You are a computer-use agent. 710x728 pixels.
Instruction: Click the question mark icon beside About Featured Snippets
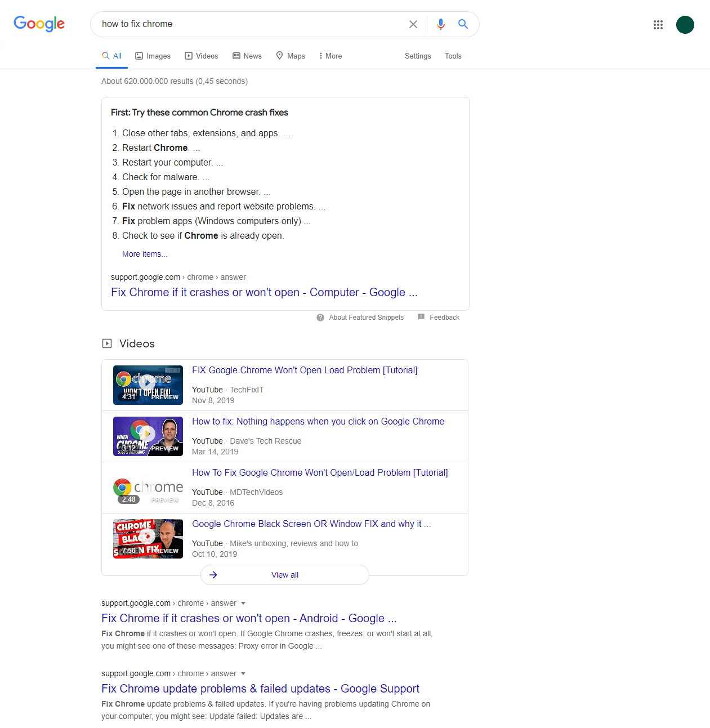320,318
